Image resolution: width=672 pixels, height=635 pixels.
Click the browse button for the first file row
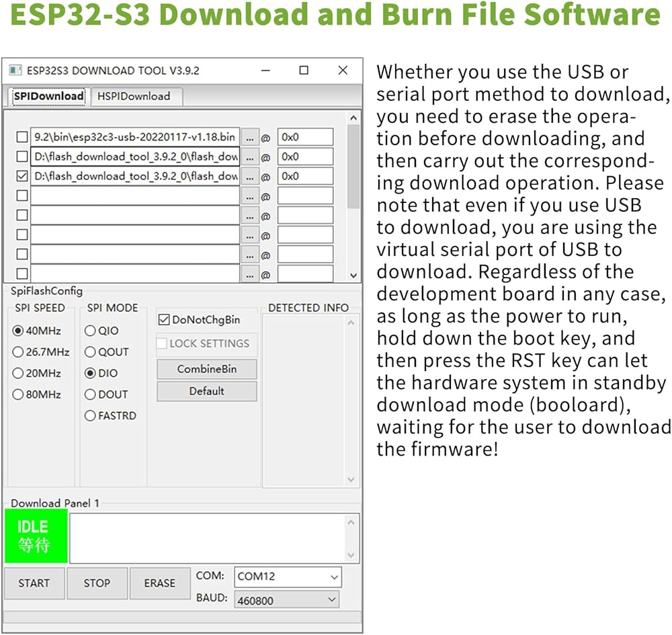(249, 138)
